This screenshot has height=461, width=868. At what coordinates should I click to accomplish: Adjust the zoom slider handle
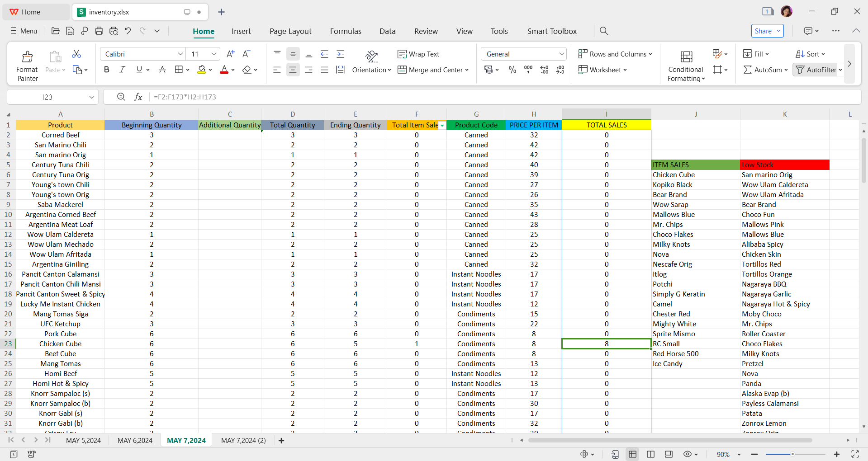click(792, 454)
